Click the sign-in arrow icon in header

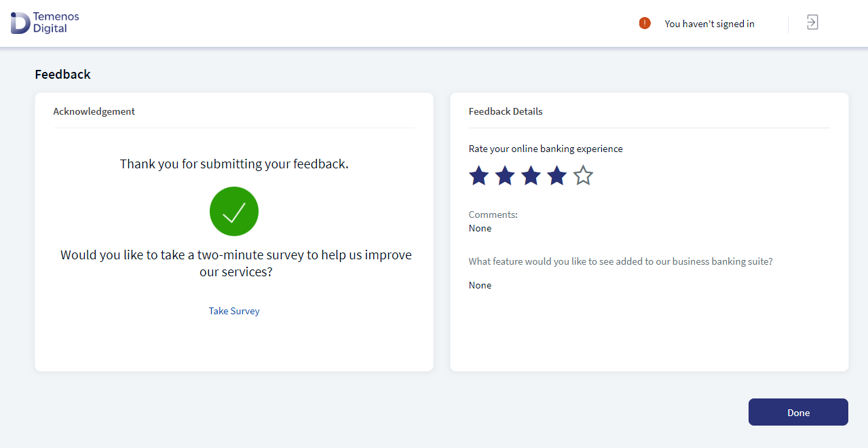click(x=812, y=22)
